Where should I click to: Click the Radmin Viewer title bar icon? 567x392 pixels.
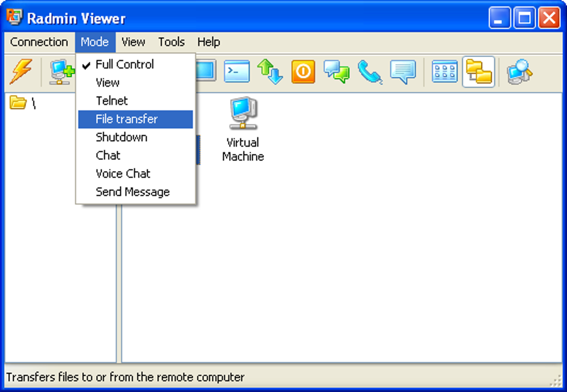pyautogui.click(x=14, y=17)
